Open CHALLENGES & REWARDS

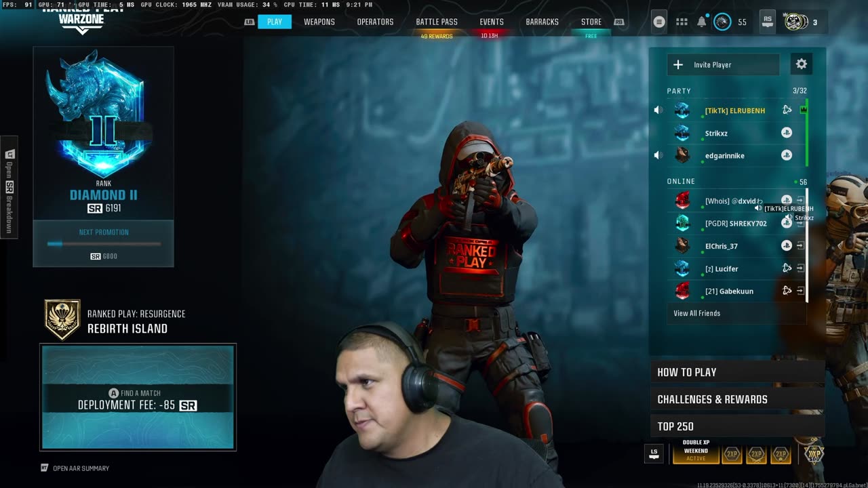737,399
